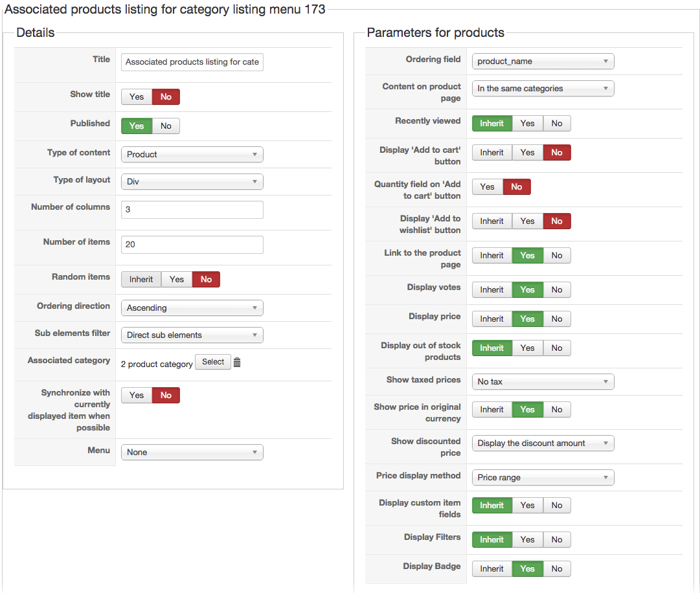The width and height of the screenshot is (700, 593).
Task: Set Published to No
Action: (x=166, y=126)
